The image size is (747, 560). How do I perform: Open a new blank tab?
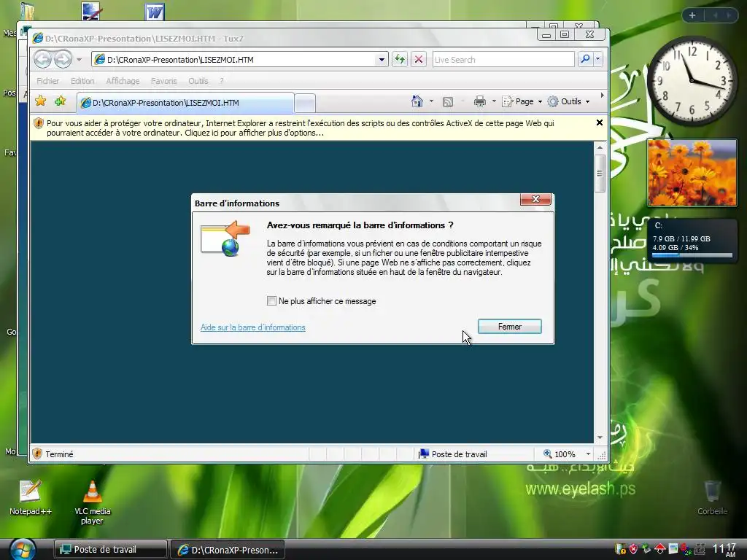pos(305,103)
